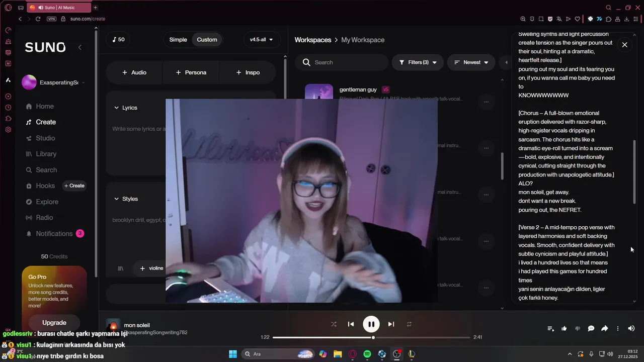Open the gentleman guy song thumbnail

(319, 92)
